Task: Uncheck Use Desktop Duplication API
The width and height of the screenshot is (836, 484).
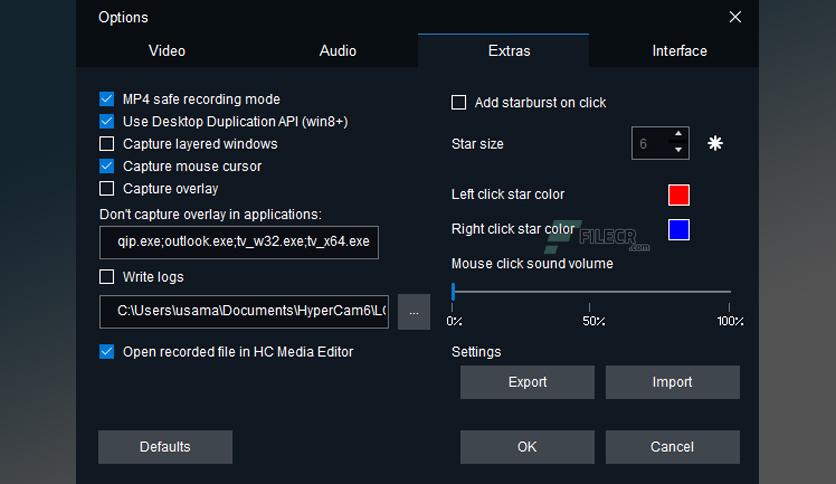Action: [107, 122]
